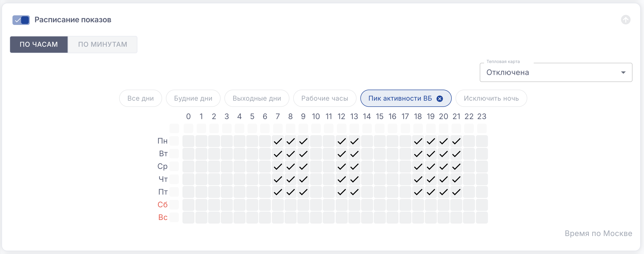Screen dimensions: 644x254
Task: Select the ПО ЧАСАМ tab
Action: coord(39,45)
